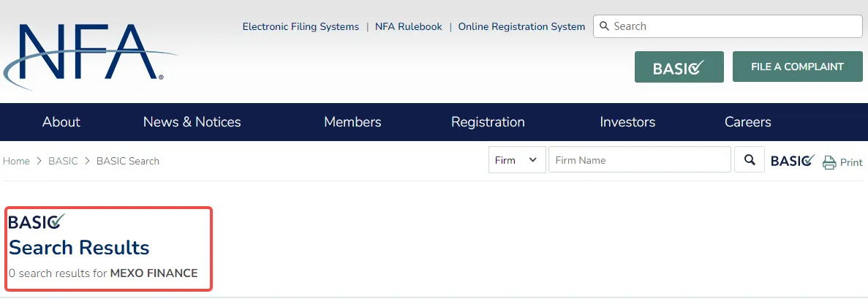Open the Online Registration System link
This screenshot has height=299, width=868.
point(521,26)
